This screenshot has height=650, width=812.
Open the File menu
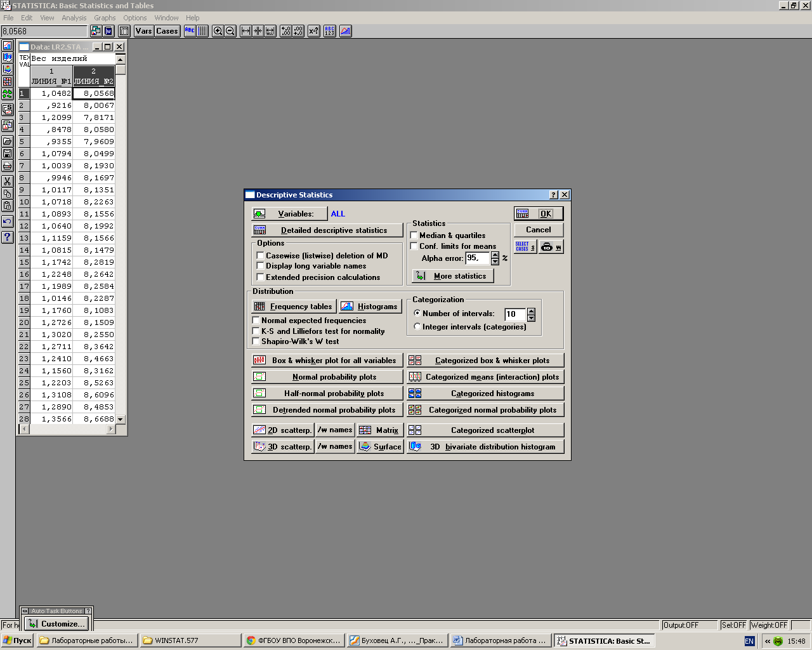click(8, 18)
